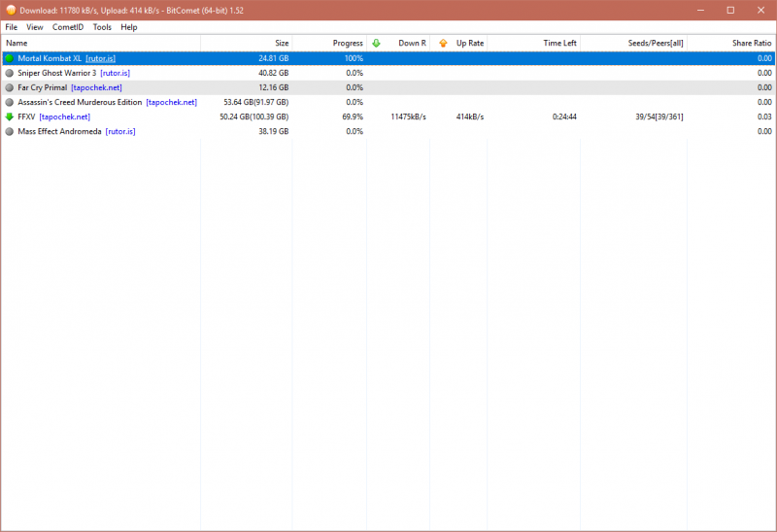Click the gray status icon beside Sniper Ghost Warrior 3
The width and height of the screenshot is (777, 532).
pos(10,73)
